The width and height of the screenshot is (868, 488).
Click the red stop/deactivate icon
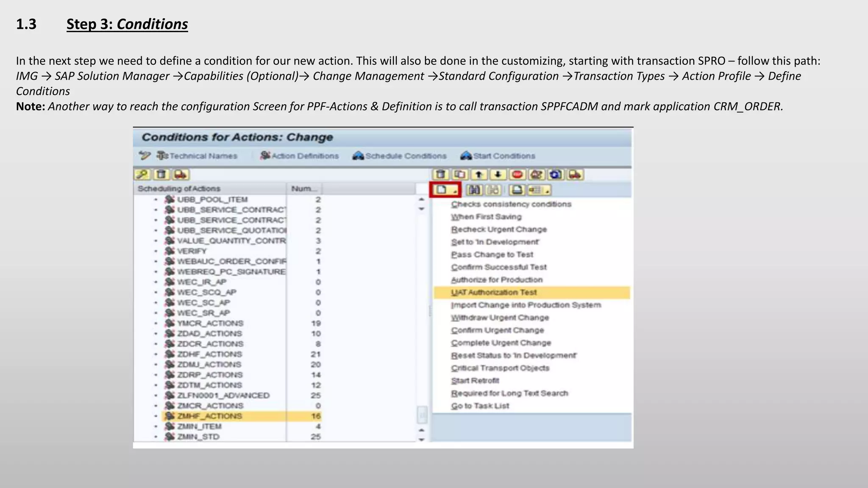(x=517, y=175)
